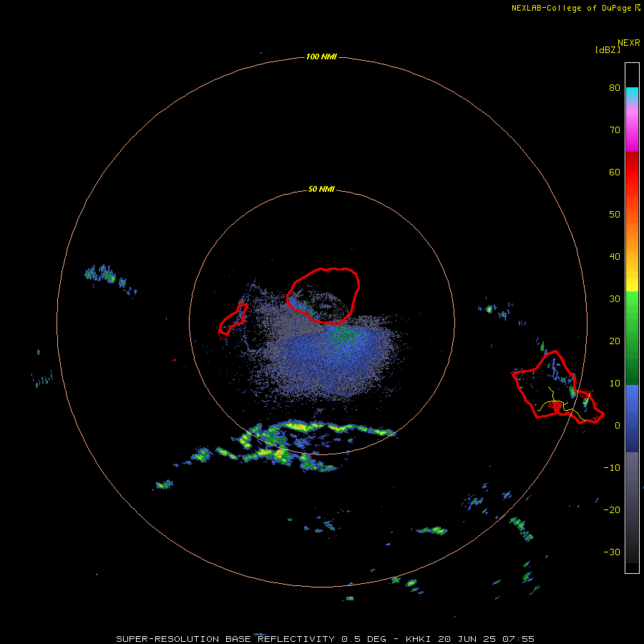Click the -30 value on dBZ scale
644x644 pixels.
coord(612,552)
